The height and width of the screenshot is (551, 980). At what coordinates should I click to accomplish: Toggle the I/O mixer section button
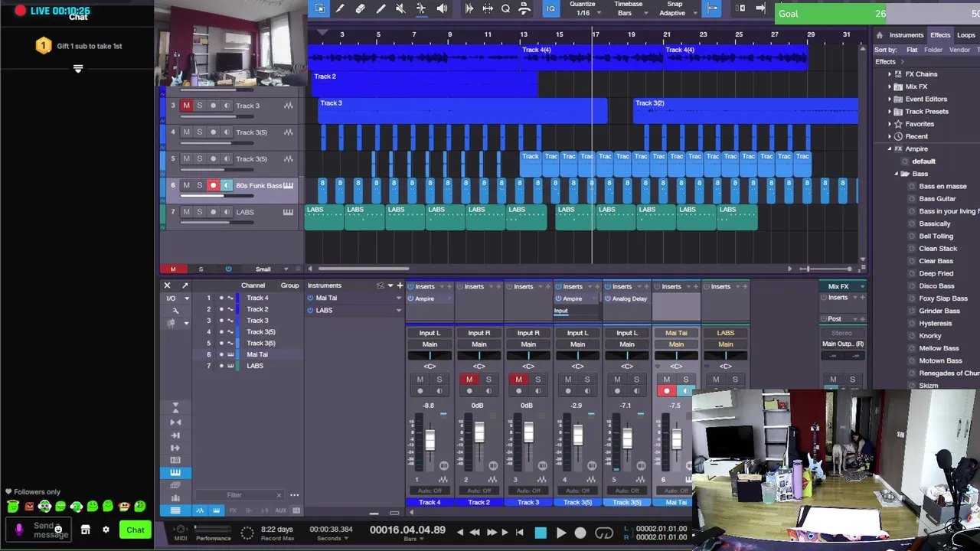171,298
